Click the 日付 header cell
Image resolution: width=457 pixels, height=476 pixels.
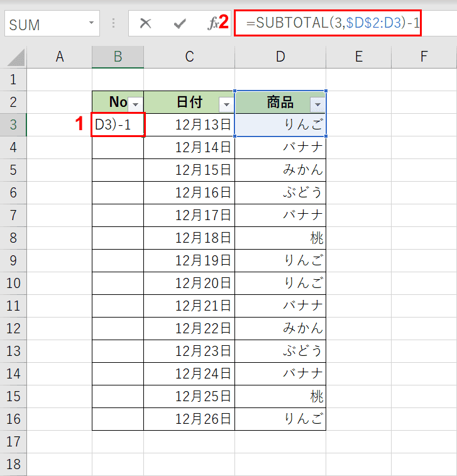coord(189,102)
